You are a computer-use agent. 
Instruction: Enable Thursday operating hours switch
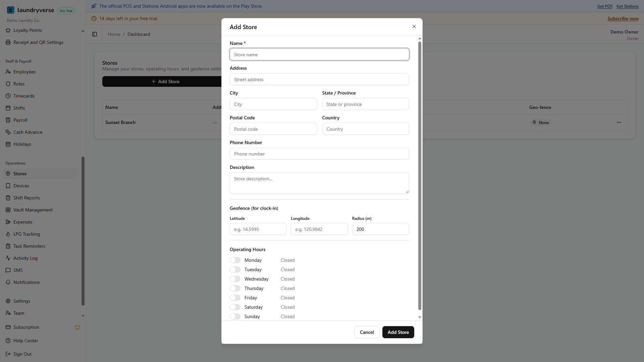click(235, 288)
